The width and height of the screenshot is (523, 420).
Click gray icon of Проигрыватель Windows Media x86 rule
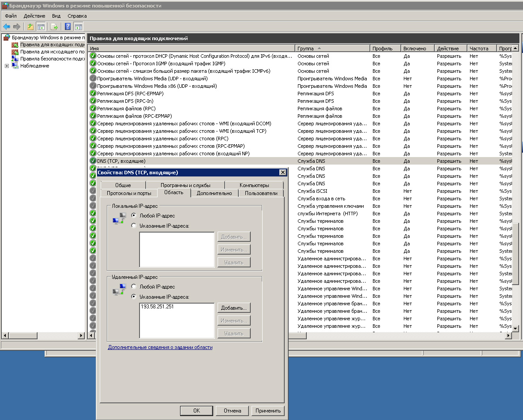pyautogui.click(x=93, y=86)
